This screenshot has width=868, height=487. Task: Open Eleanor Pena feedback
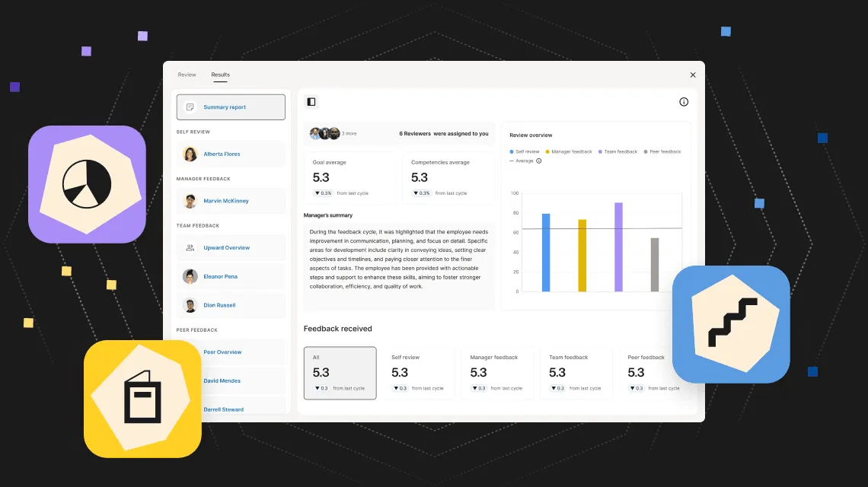click(231, 276)
